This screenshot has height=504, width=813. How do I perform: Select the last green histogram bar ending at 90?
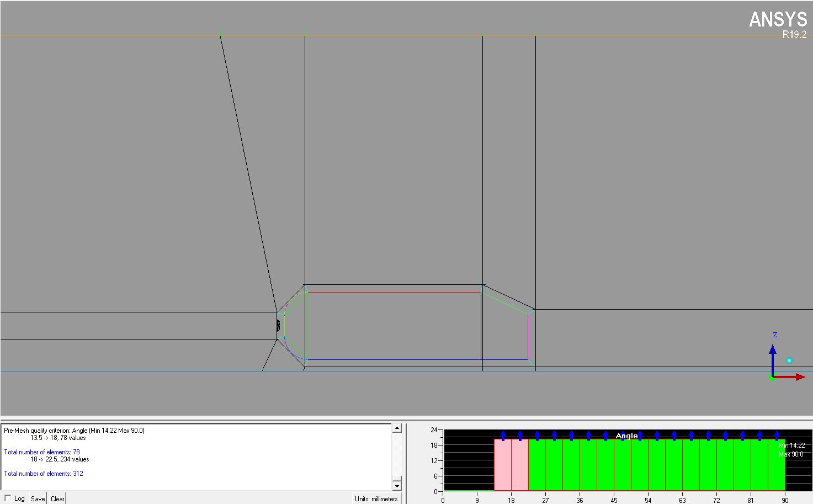pos(776,465)
